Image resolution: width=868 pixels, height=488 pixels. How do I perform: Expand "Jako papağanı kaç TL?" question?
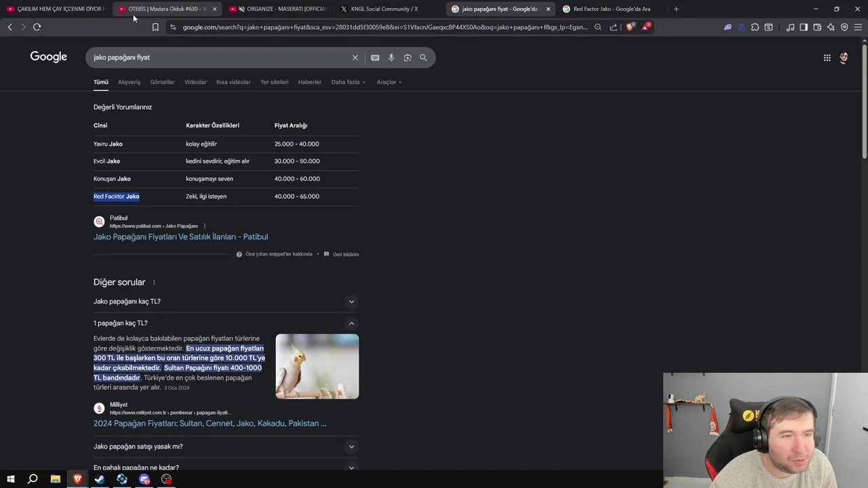coord(226,302)
